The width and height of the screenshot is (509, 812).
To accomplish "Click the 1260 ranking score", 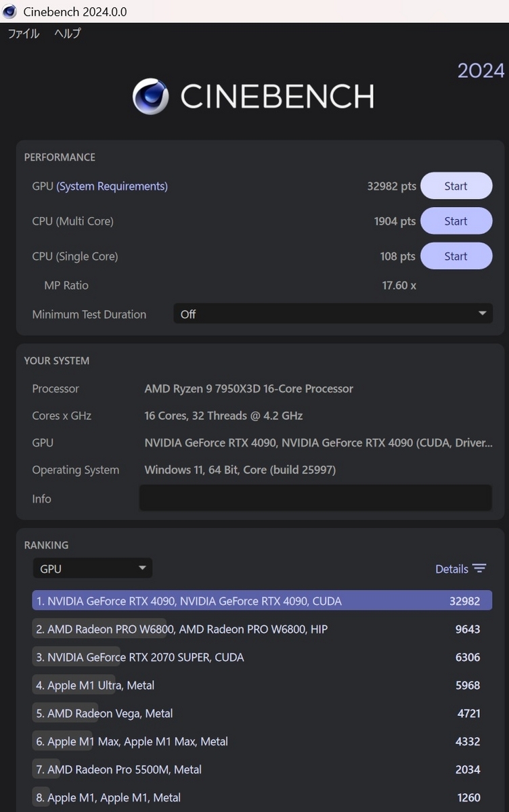I will click(x=468, y=798).
